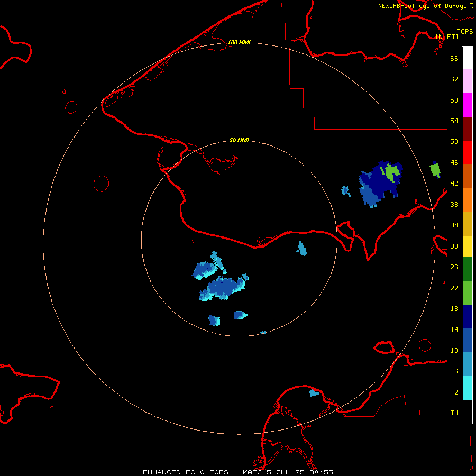Screen dimensions: 476x476
Task: Click the legend value 18
Action: (x=454, y=309)
